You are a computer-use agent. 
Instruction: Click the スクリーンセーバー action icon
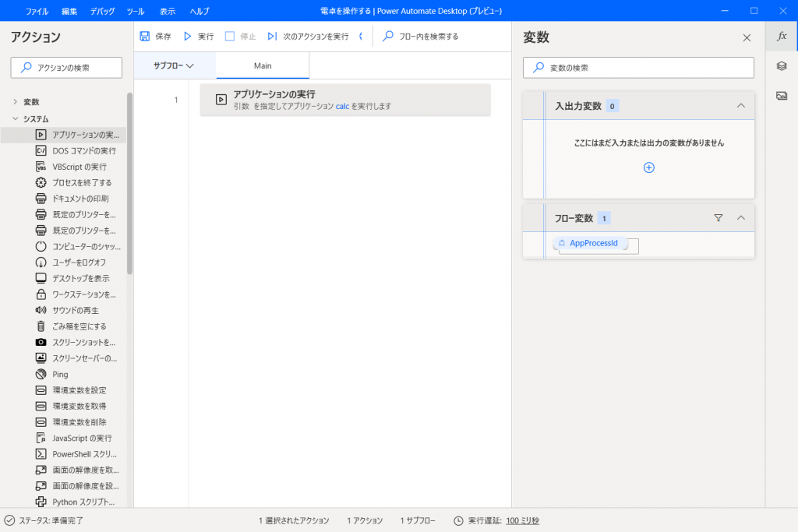coord(41,358)
